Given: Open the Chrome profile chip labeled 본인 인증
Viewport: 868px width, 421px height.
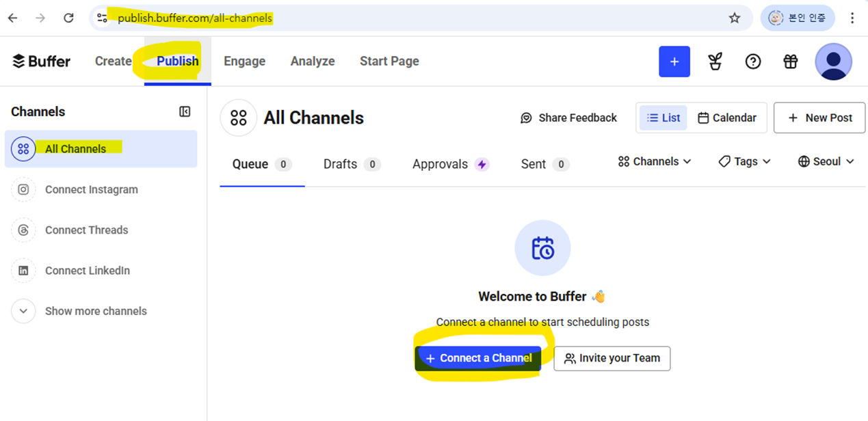Looking at the screenshot, I should [x=798, y=18].
